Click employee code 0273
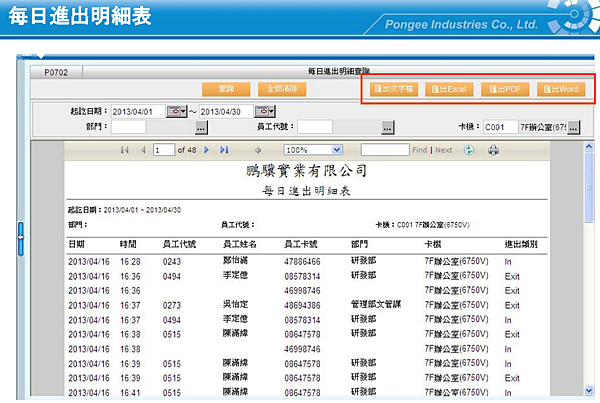The height and width of the screenshot is (403, 600). (x=172, y=305)
